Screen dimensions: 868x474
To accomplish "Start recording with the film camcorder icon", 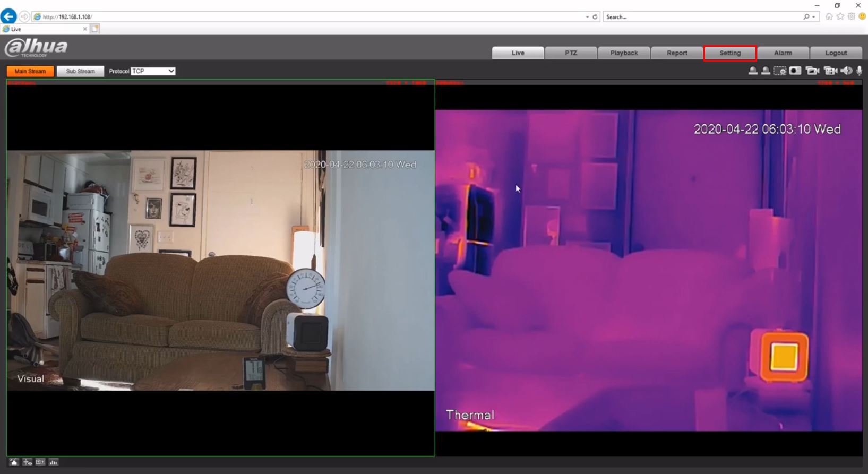I will click(831, 71).
